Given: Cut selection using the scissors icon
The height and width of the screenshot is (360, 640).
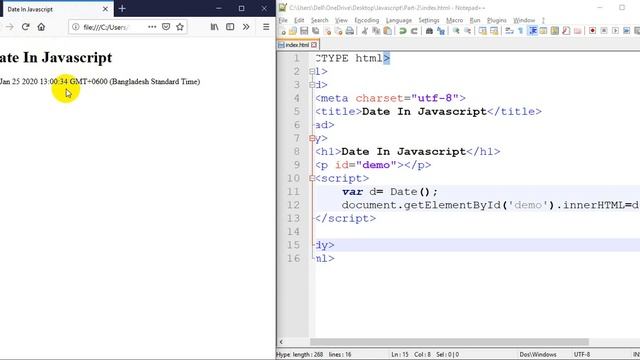Looking at the screenshot, I should (x=365, y=31).
